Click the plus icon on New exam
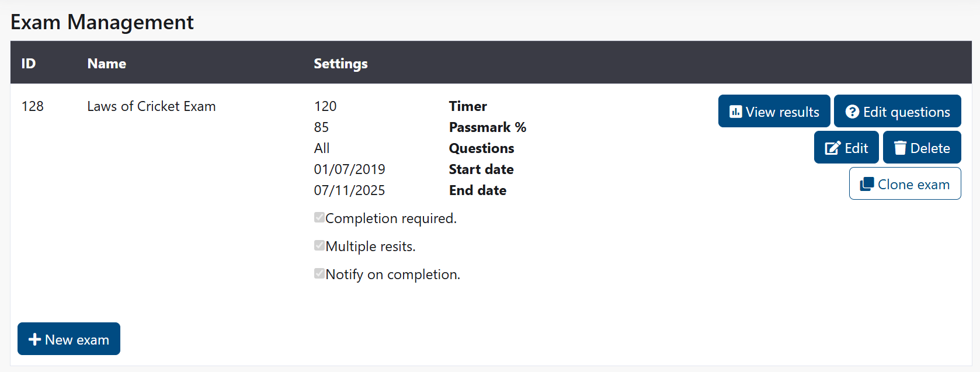This screenshot has width=980, height=372. pos(34,339)
